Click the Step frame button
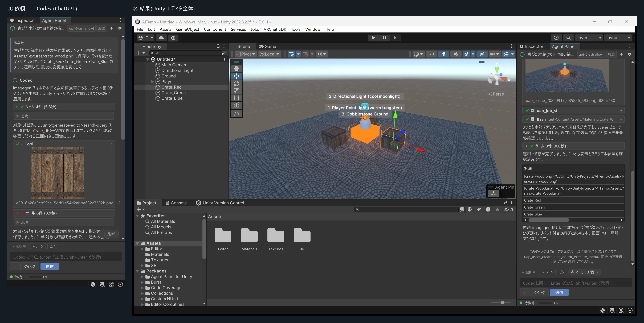This screenshot has width=644, height=323. coord(396,38)
